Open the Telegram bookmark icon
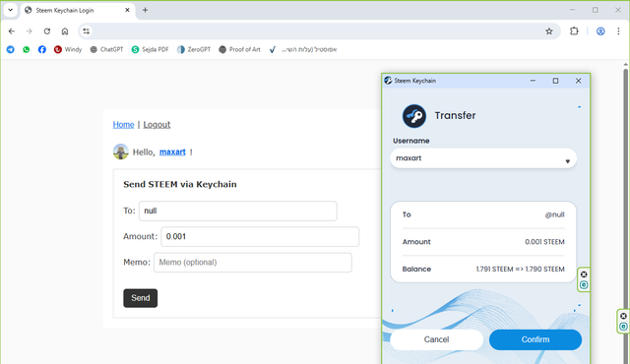Viewport: 630px width, 364px height. [x=11, y=49]
